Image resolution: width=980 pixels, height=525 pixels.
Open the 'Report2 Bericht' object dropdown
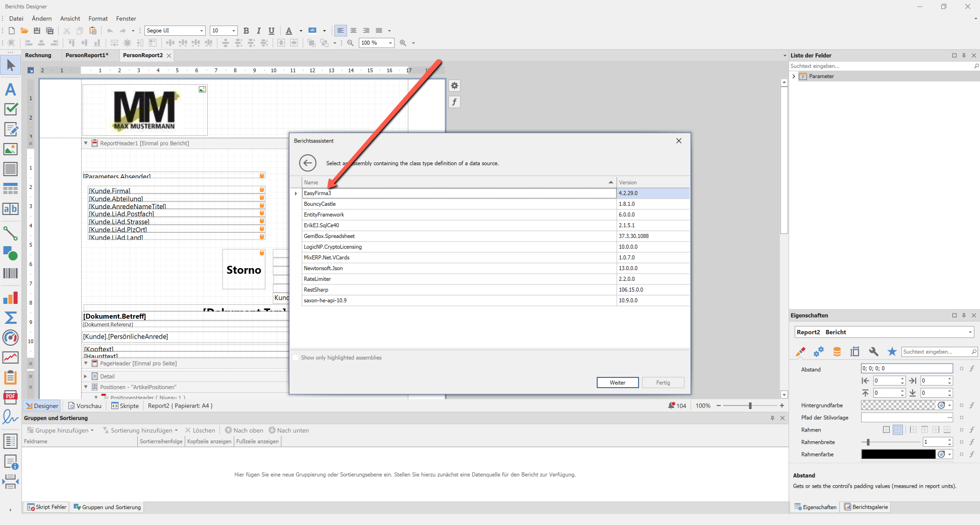(x=970, y=332)
